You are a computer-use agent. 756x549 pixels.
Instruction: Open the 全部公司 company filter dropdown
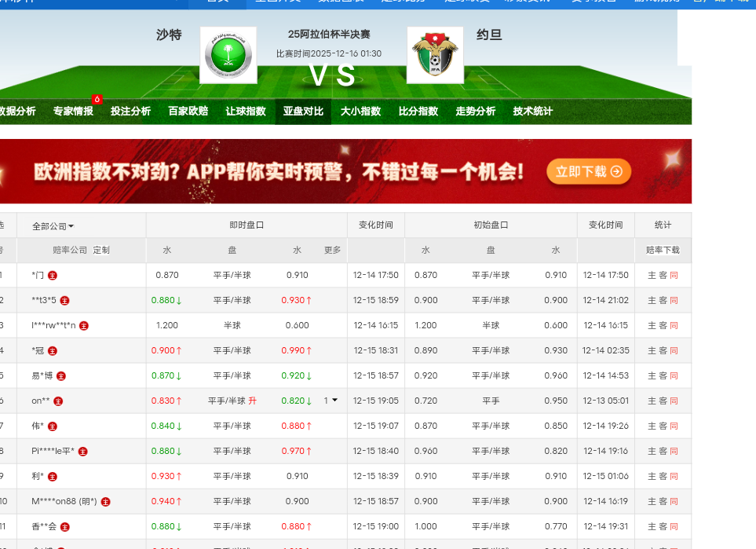[53, 226]
